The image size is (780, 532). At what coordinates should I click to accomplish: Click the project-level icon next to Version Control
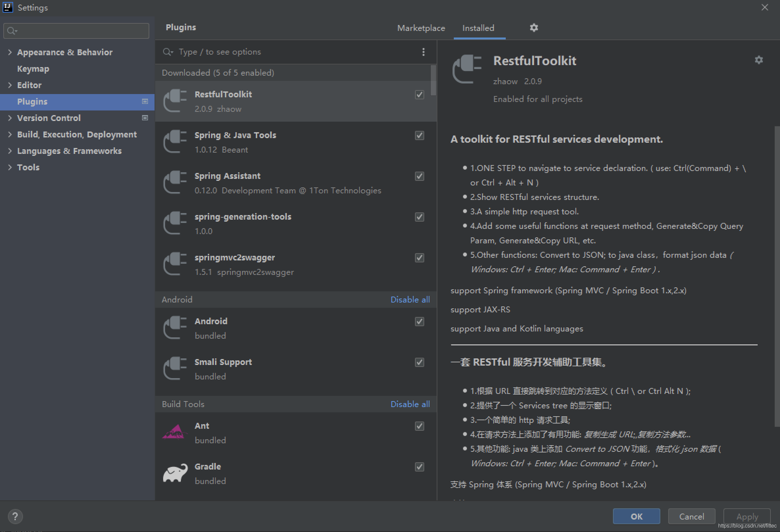pyautogui.click(x=145, y=118)
